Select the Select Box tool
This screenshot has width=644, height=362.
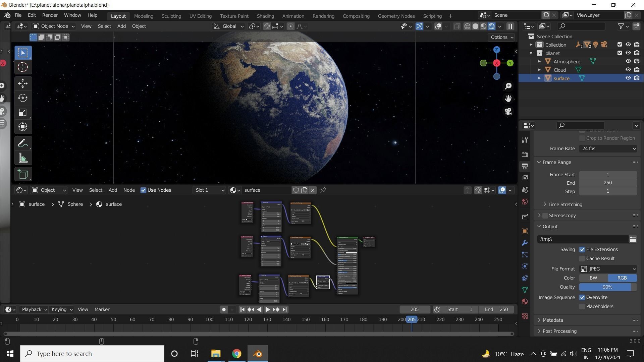[23, 53]
